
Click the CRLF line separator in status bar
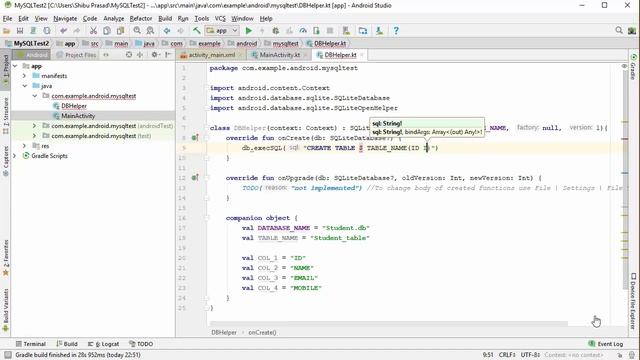point(507,355)
